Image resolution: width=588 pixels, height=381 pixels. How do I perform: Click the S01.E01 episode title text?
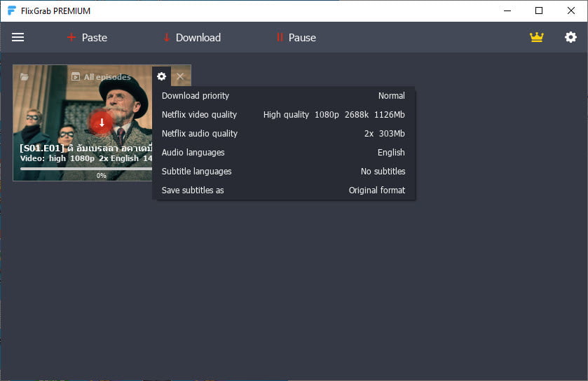click(86, 148)
